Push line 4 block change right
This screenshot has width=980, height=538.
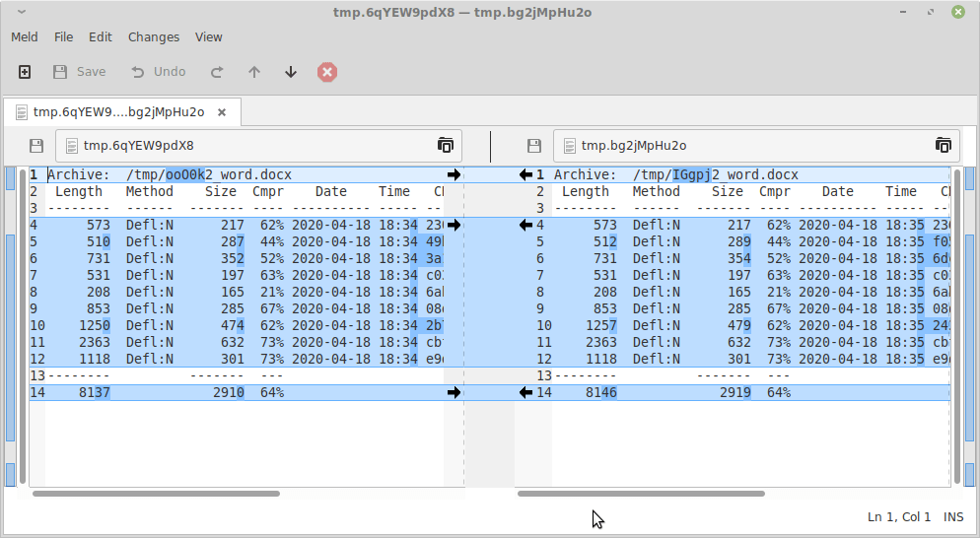click(454, 225)
